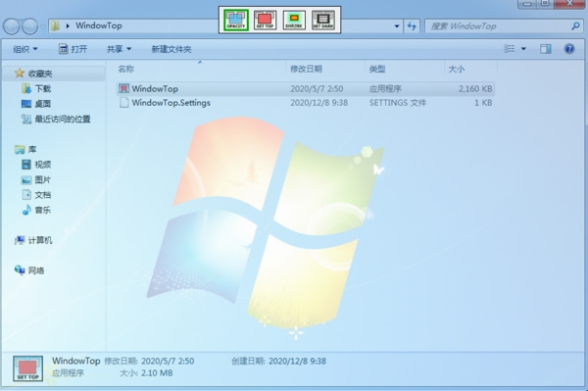Select 计算机 in navigation pane
Image resolution: width=588 pixels, height=391 pixels.
[x=40, y=240]
